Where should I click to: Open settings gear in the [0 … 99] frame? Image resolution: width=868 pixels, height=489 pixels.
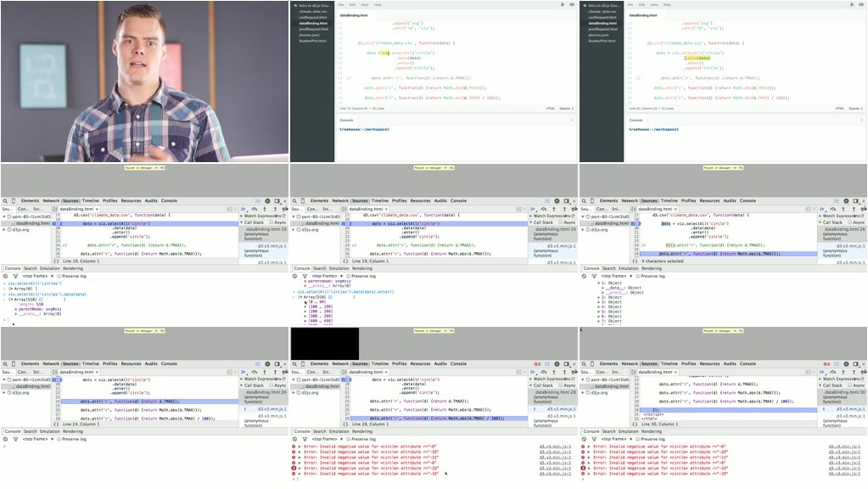pyautogui.click(x=557, y=201)
